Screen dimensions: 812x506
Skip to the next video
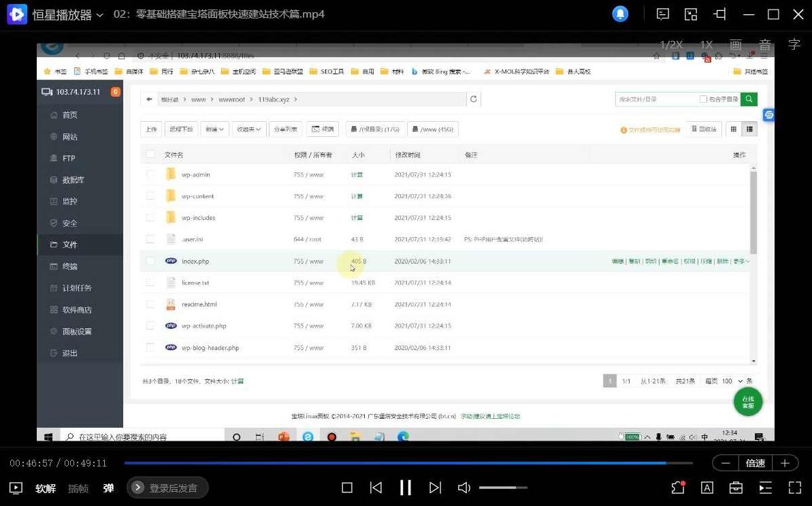pos(436,488)
